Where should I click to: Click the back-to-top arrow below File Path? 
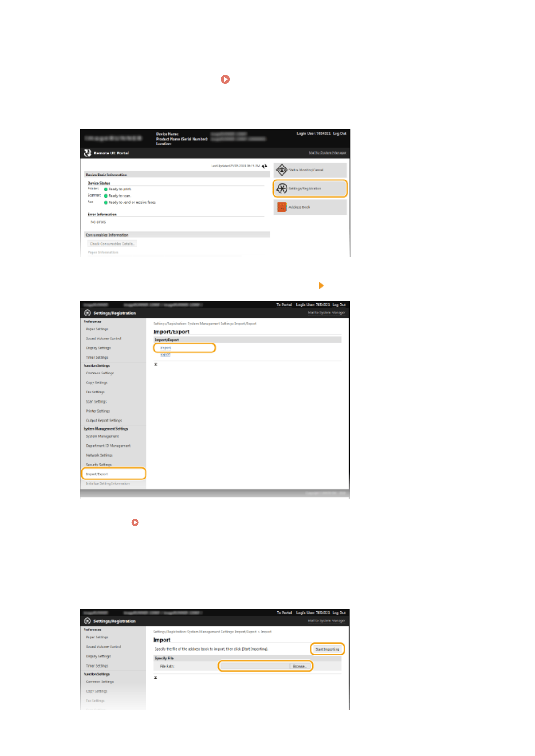pyautogui.click(x=156, y=678)
